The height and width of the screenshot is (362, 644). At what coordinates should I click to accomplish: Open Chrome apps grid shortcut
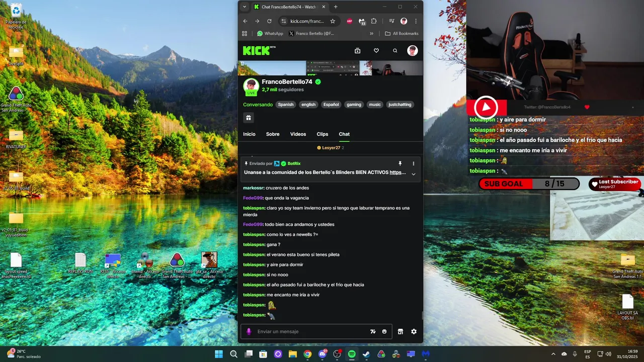click(245, 34)
